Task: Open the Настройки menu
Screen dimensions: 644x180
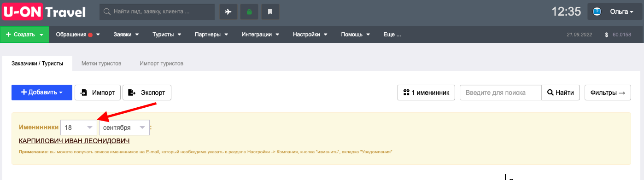Action: [310, 35]
